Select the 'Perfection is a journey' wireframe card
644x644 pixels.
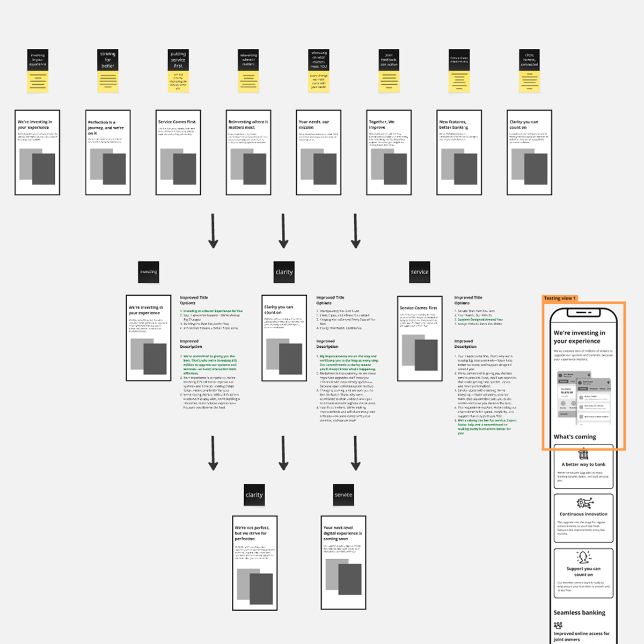(x=108, y=153)
